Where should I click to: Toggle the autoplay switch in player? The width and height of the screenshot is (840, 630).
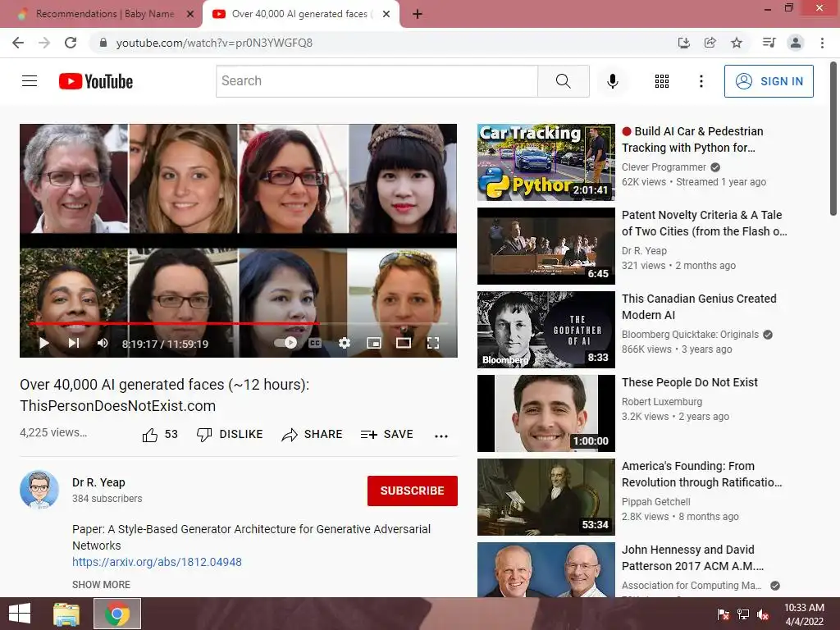[x=285, y=343]
